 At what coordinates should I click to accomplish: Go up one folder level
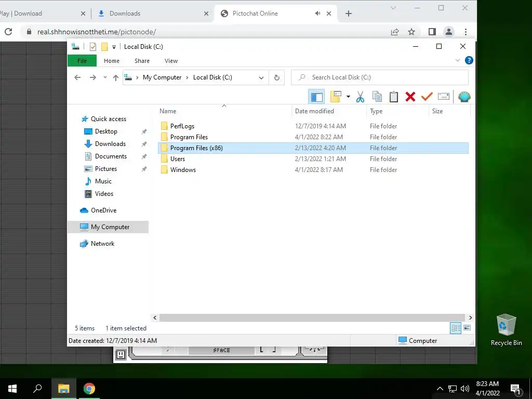[116, 78]
